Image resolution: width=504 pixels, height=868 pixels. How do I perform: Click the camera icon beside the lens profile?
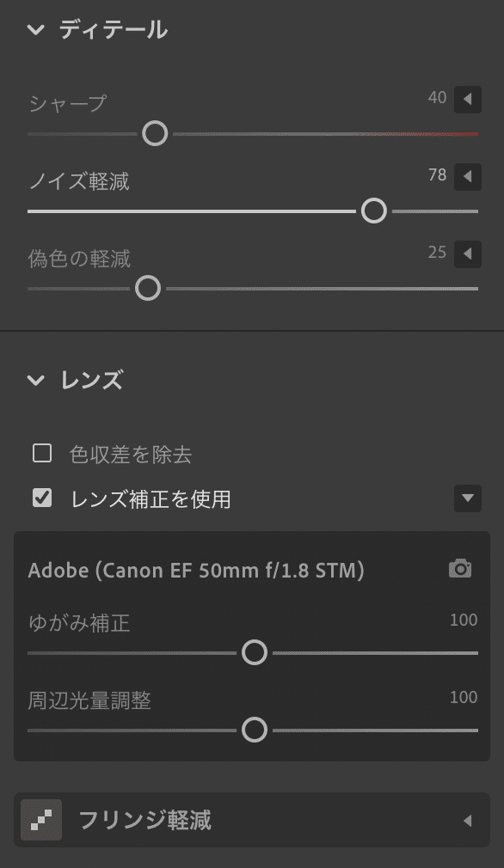pyautogui.click(x=461, y=569)
